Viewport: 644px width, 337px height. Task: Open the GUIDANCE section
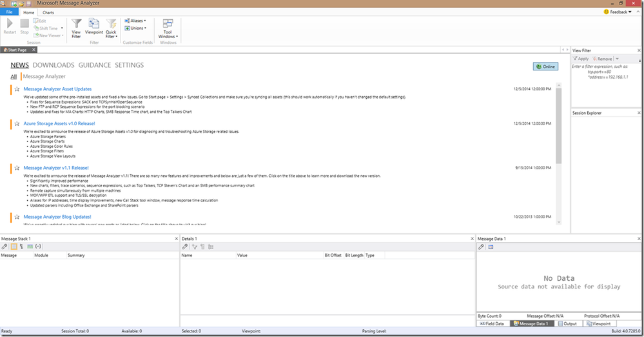click(95, 65)
